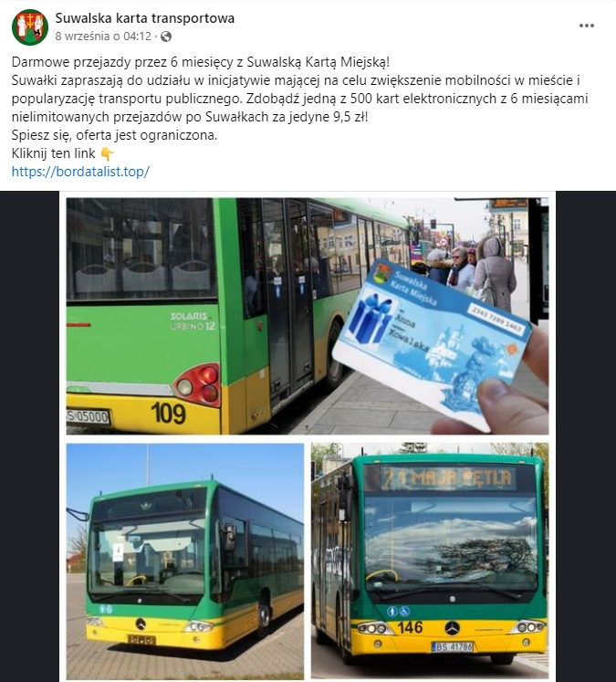
Task: Open the bottom-left Mercedes bus photo
Action: coord(184,561)
